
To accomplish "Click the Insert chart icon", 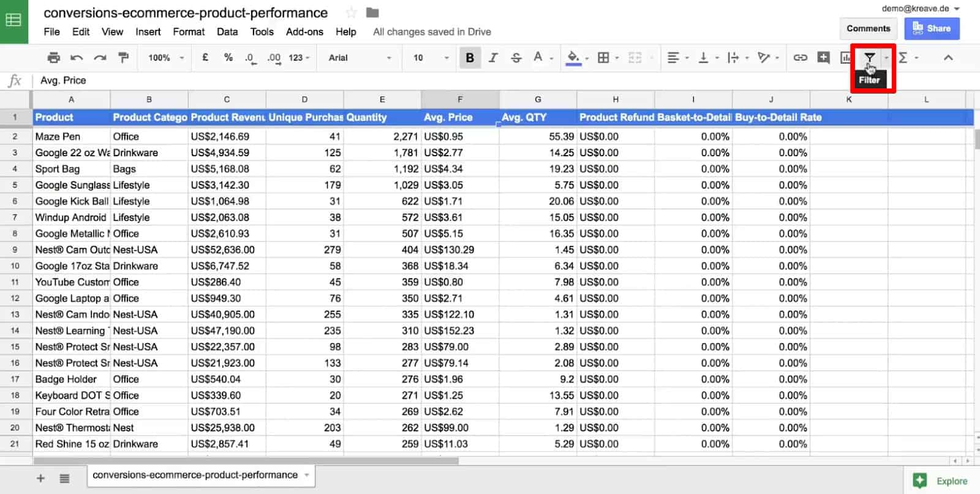I will [846, 58].
